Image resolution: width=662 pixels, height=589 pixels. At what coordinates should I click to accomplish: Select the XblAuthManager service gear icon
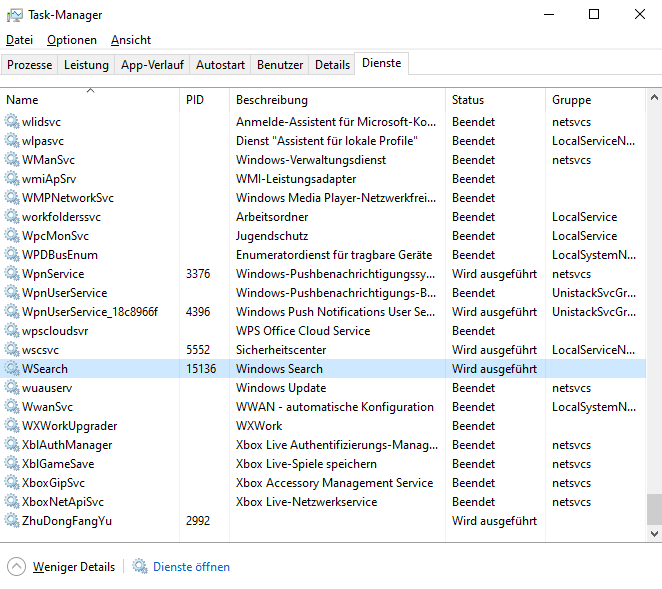tap(12, 445)
